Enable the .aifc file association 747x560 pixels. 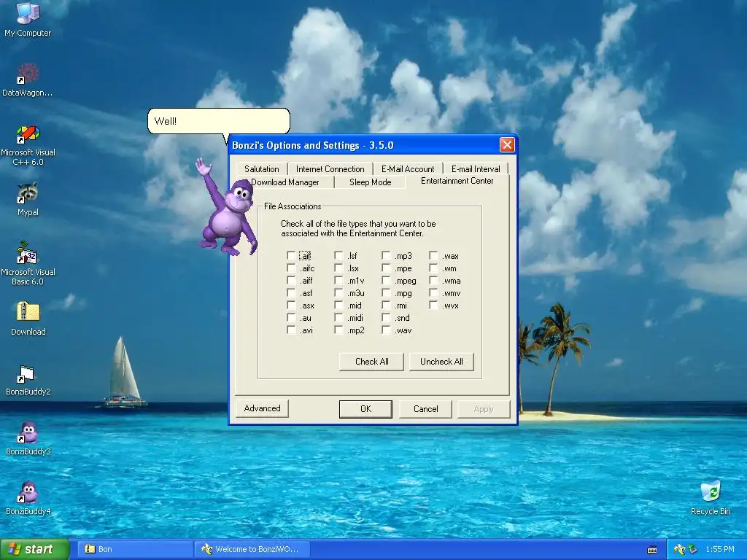pyautogui.click(x=291, y=268)
